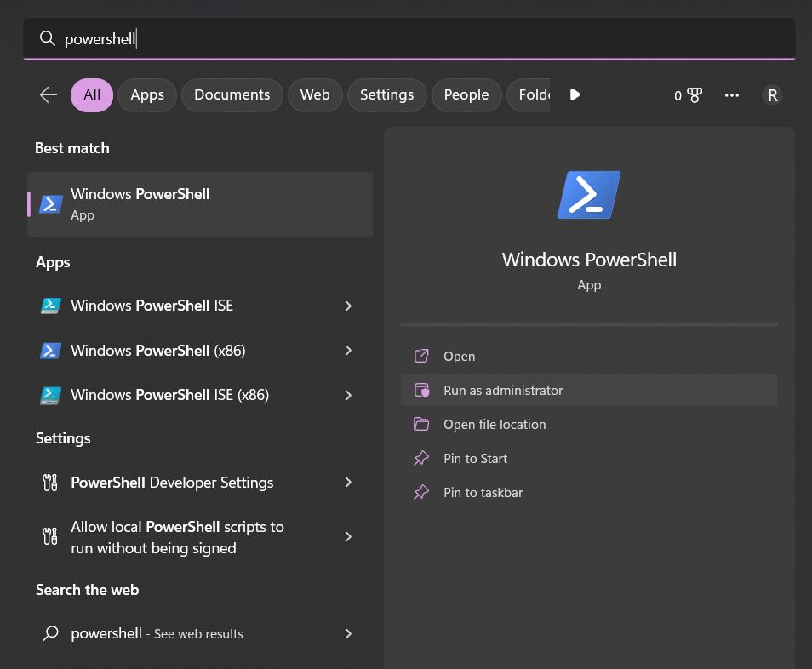Expand powershell web results chevron
812x669 pixels.
click(348, 634)
